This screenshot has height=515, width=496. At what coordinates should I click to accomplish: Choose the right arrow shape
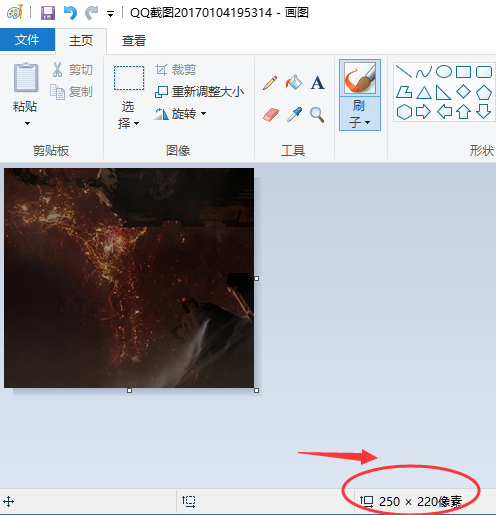click(423, 112)
